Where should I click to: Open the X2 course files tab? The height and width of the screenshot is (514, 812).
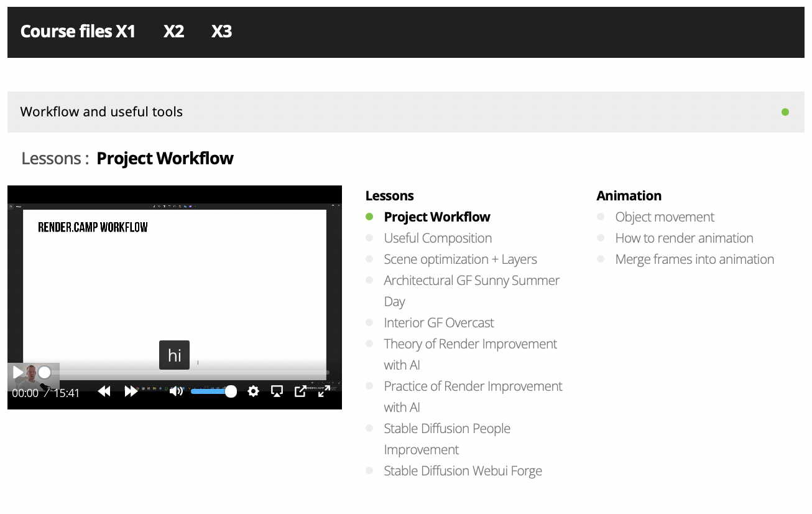tap(173, 31)
